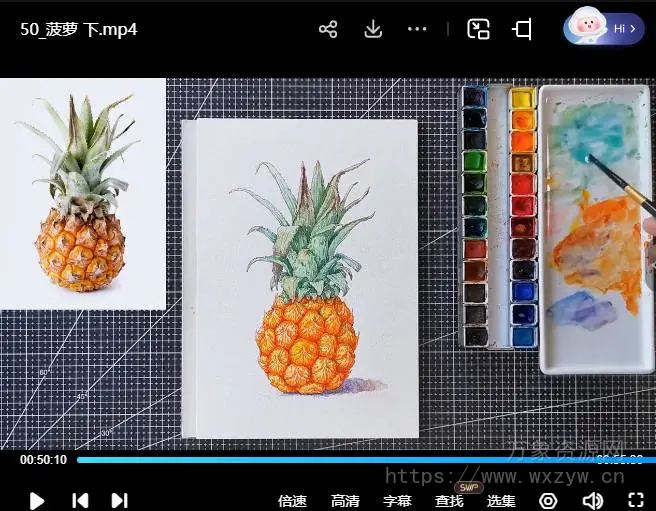This screenshot has height=511, width=656.
Task: Open the three-dots more options menu
Action: click(x=417, y=29)
